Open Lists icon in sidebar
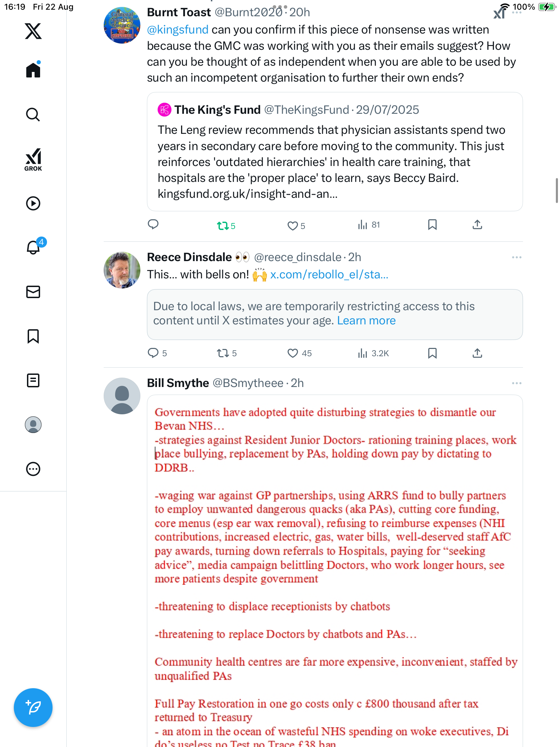Viewport: 560px width, 747px height. (x=33, y=380)
